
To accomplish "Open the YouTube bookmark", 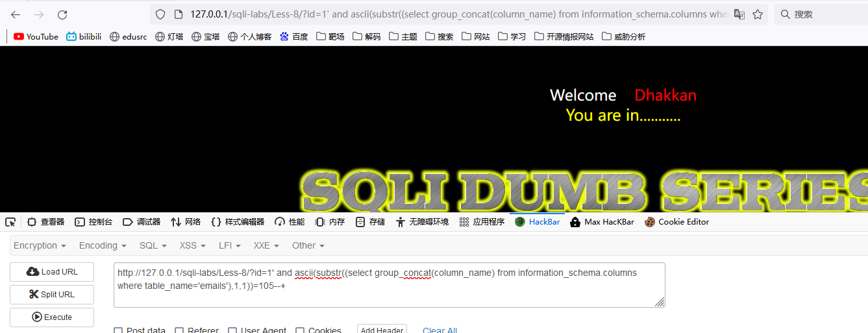I will 36,37.
